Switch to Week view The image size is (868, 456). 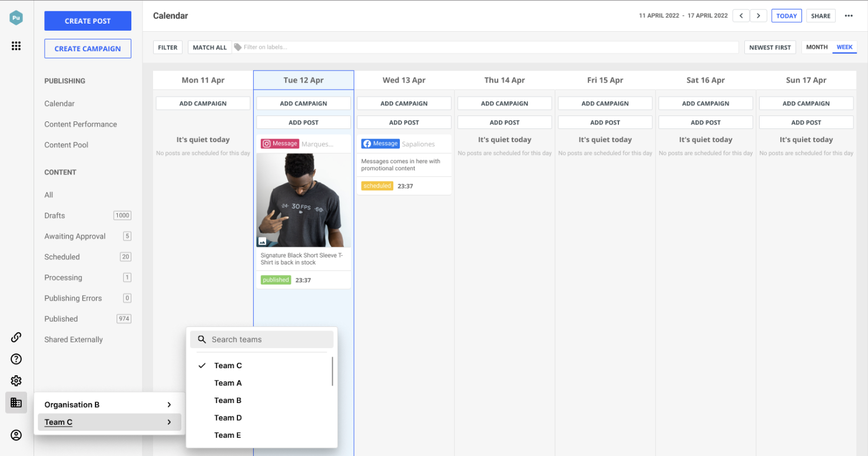844,47
